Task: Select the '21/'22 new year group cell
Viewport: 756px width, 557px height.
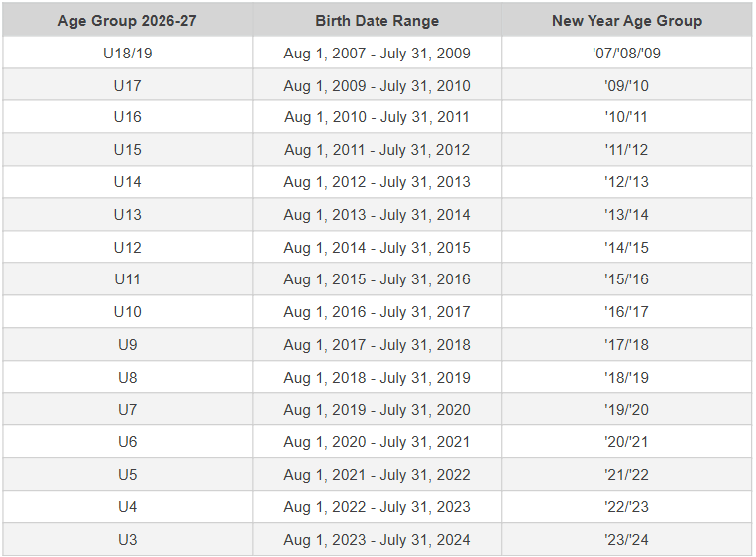Action: pos(626,475)
